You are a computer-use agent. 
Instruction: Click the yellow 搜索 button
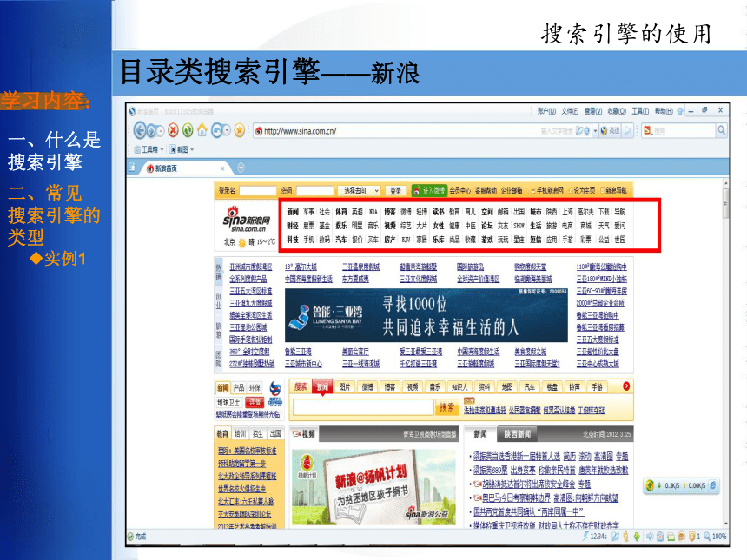point(446,407)
